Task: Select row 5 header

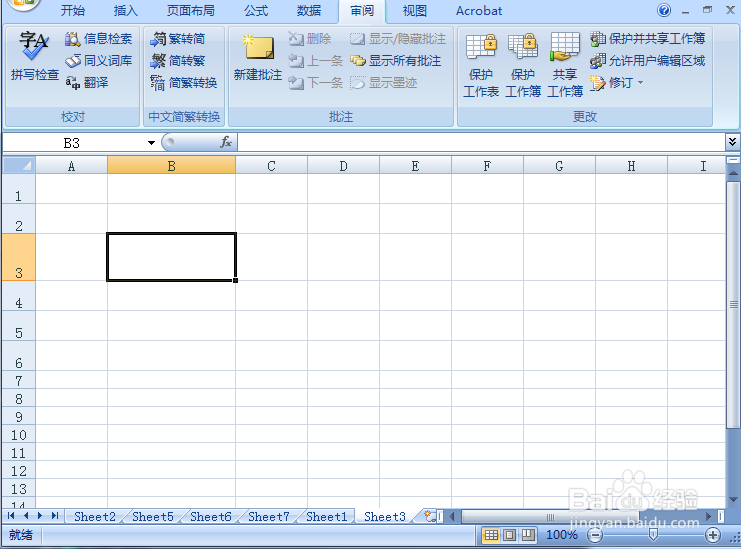Action: tap(18, 326)
